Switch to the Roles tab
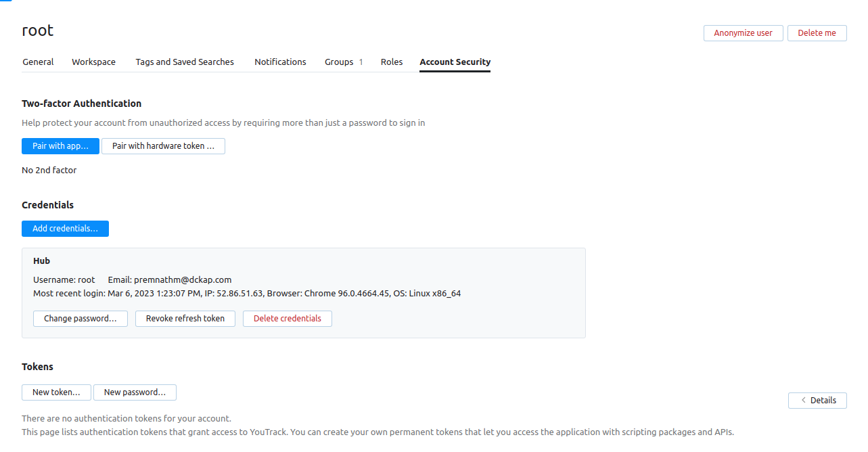This screenshot has width=868, height=452. [391, 62]
